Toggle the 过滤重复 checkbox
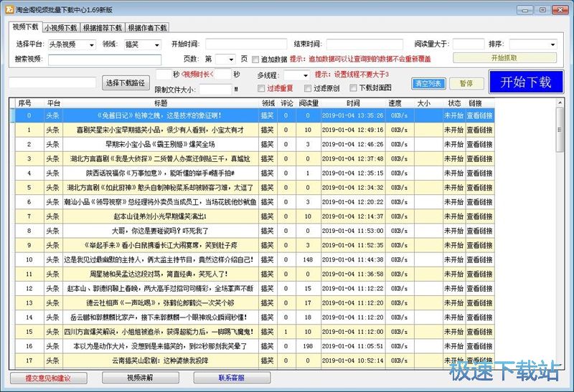 [261, 89]
